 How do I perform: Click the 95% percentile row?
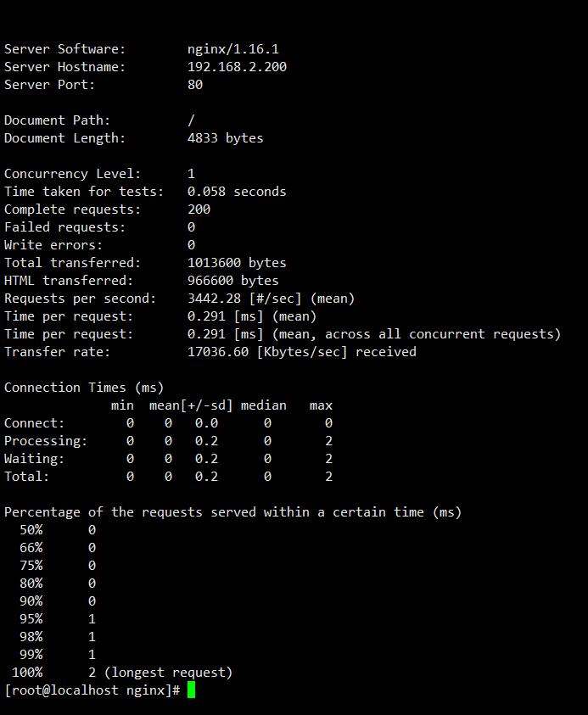(58, 619)
